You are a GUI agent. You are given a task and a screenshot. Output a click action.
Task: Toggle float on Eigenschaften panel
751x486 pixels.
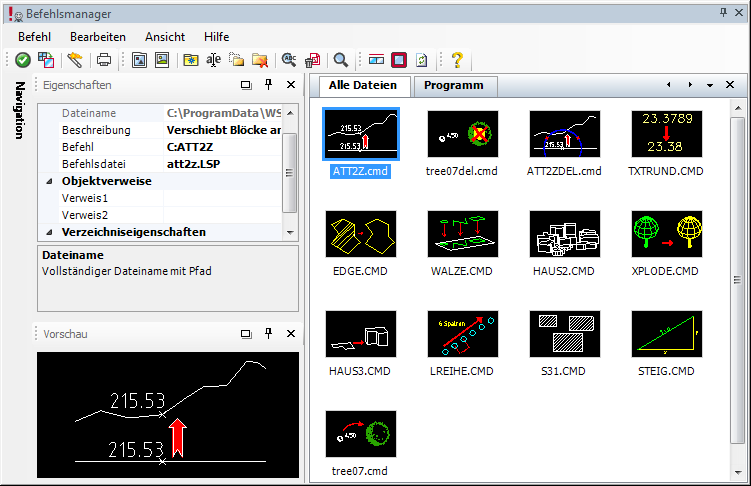click(247, 86)
